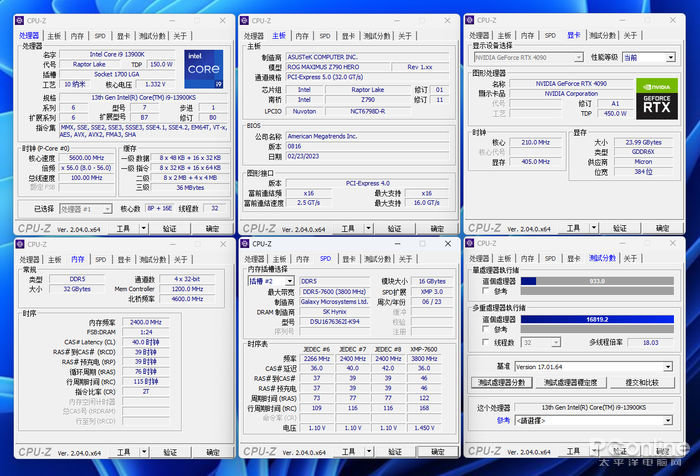Tick 参考 under single-thread score
This screenshot has height=476, width=700.
pos(485,291)
